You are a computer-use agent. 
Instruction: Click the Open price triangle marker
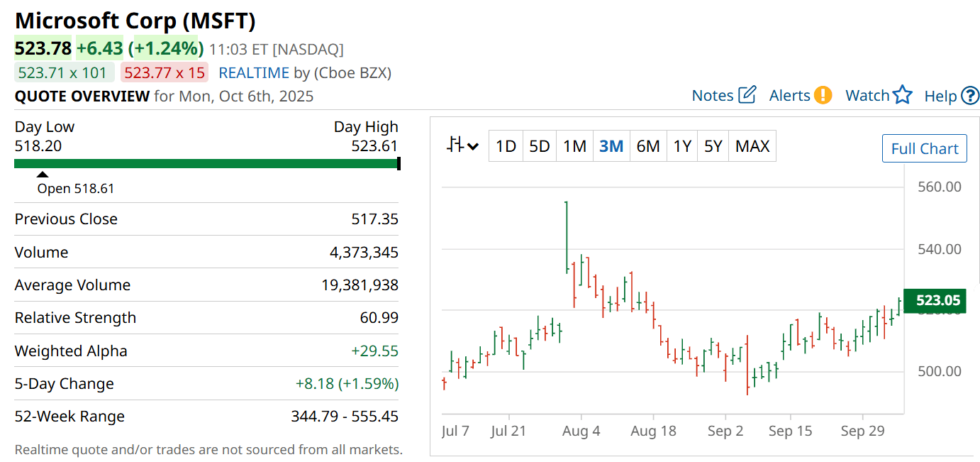tap(43, 175)
